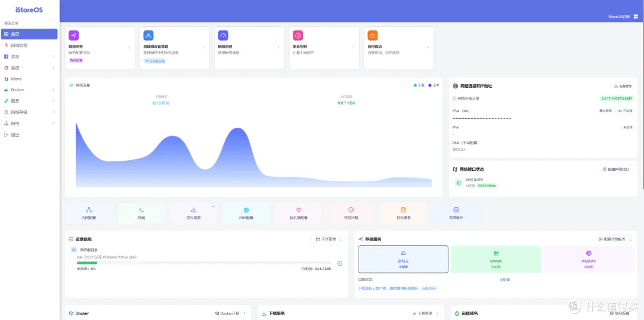
Task: Click the 配置网络接口 button
Action: pos(615,170)
